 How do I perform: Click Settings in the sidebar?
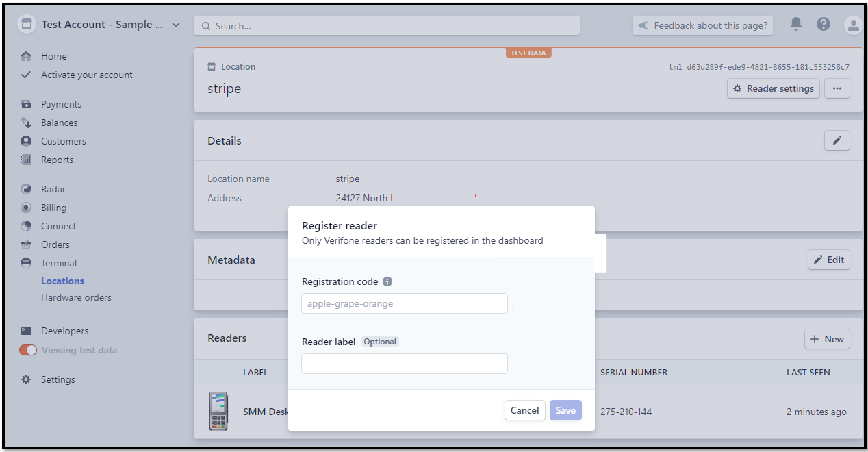[x=58, y=379]
